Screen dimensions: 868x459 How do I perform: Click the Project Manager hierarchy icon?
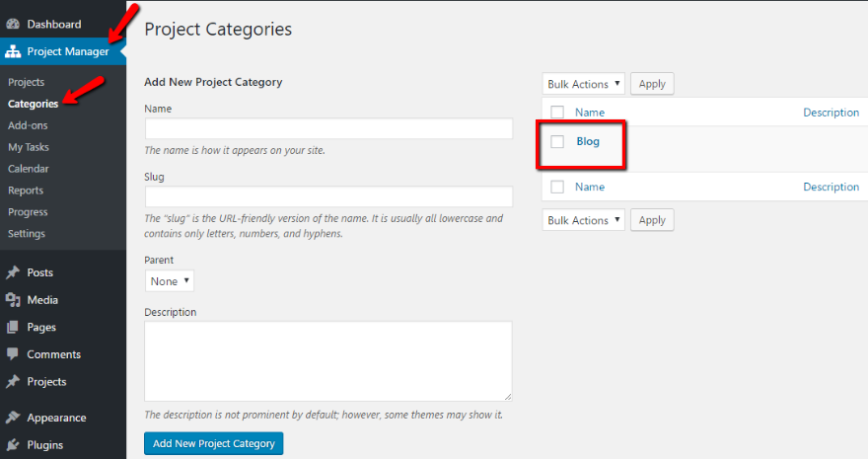tap(13, 51)
